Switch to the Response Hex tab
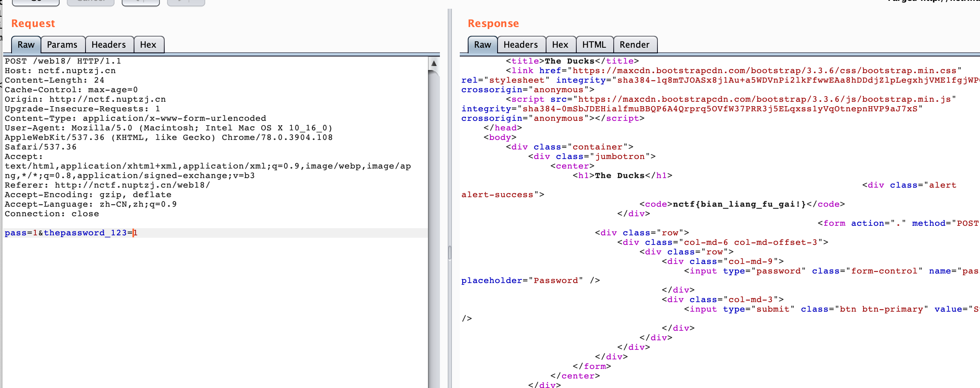This screenshot has height=388, width=980. (560, 45)
